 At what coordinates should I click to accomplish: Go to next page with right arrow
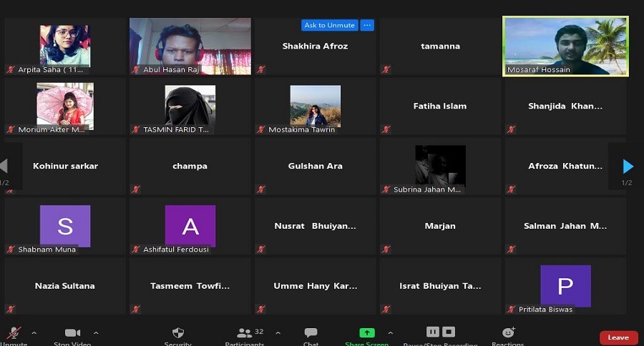[x=628, y=167]
